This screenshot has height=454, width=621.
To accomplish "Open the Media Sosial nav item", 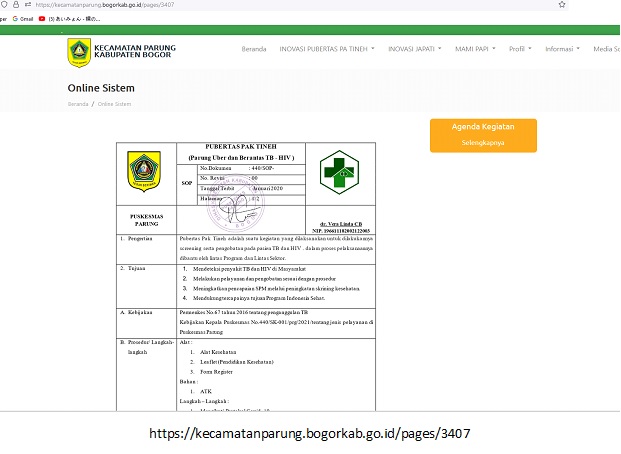I will coord(606,49).
